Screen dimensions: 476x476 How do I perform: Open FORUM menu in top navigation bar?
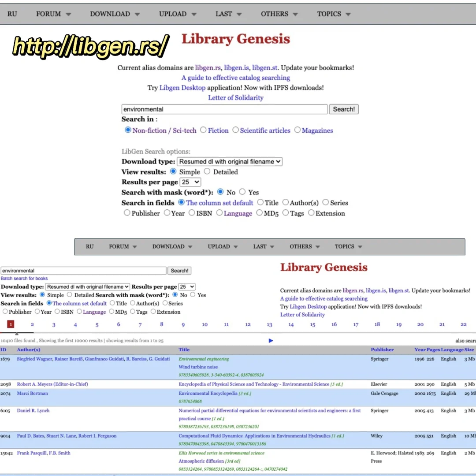pyautogui.click(x=53, y=14)
